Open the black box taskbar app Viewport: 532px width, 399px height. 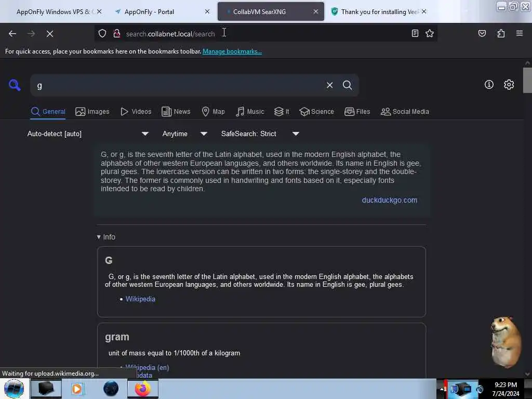click(46, 389)
